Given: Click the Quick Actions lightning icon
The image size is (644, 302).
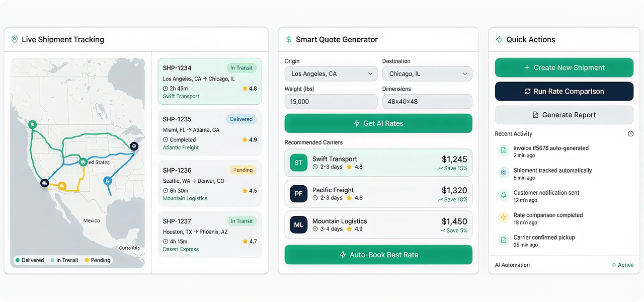Looking at the screenshot, I should (499, 39).
